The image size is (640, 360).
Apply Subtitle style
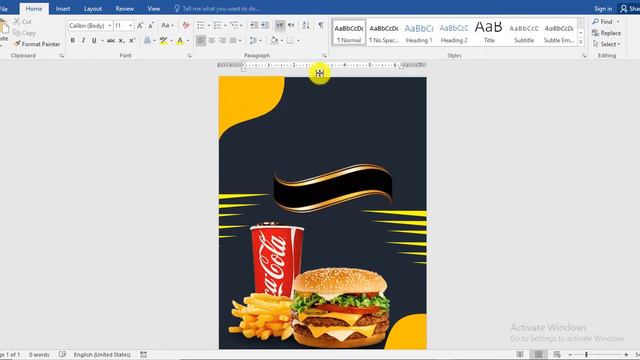(524, 32)
